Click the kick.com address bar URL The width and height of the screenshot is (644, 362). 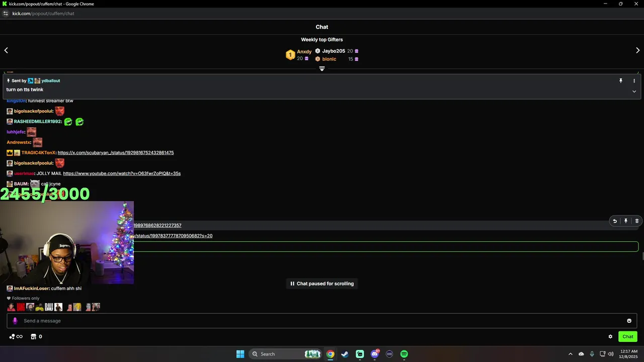point(43,14)
